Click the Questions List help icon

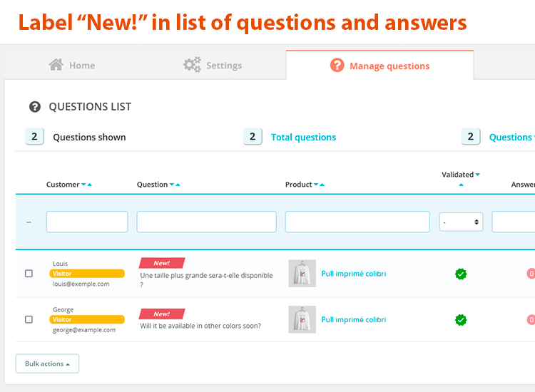[35, 107]
